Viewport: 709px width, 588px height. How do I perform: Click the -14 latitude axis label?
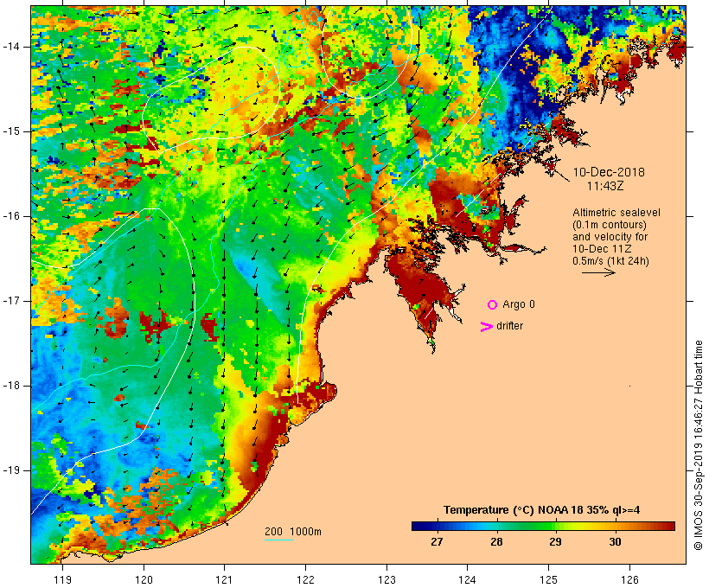10,47
